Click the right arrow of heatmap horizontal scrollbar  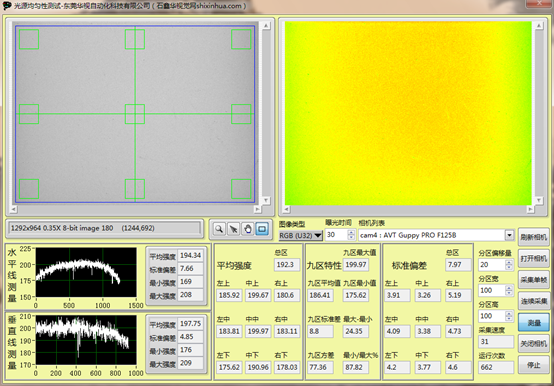(530, 209)
